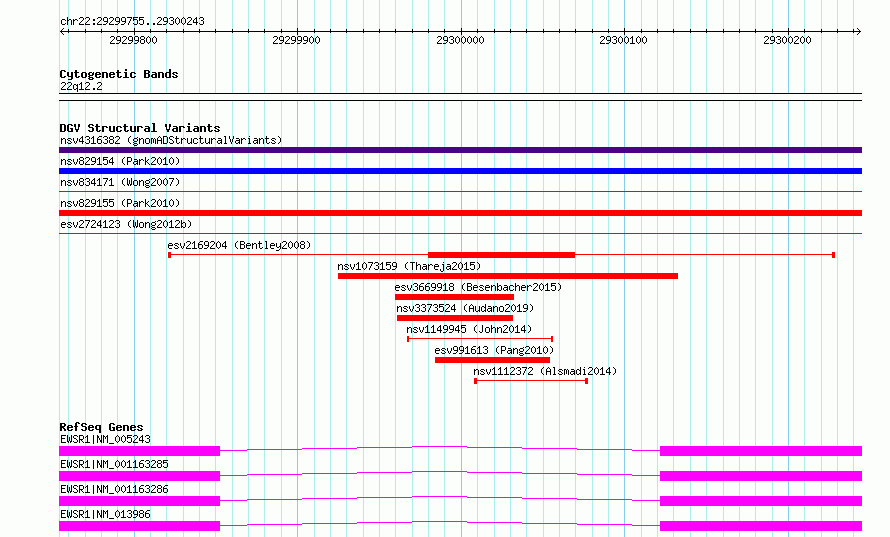
Task: Select the left exon of EWSR1|NM_005243
Action: click(x=139, y=451)
